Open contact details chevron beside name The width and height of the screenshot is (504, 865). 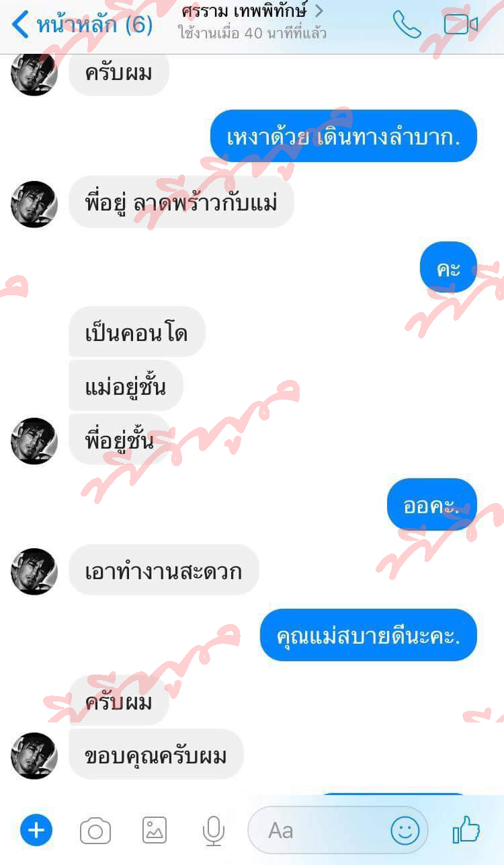(319, 11)
